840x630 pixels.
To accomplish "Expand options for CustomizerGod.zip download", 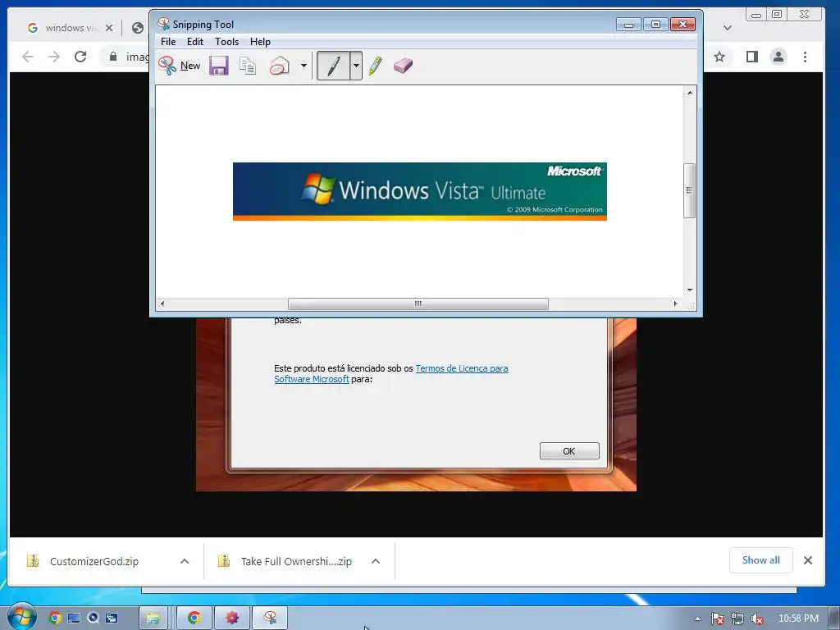I will click(185, 561).
